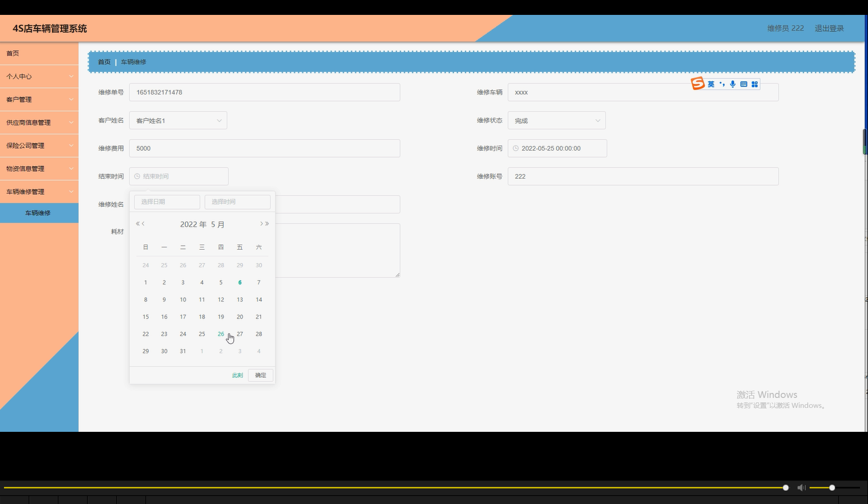Confirm the date with the 确定 button

tap(261, 375)
